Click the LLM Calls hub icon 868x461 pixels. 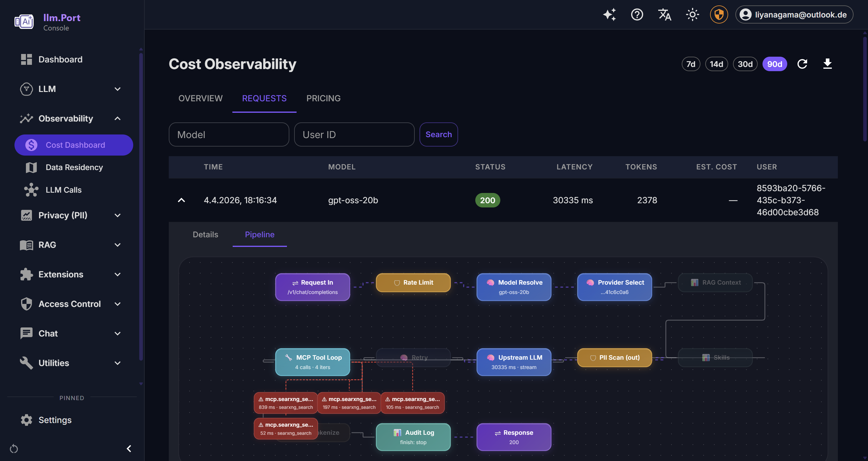(x=31, y=190)
